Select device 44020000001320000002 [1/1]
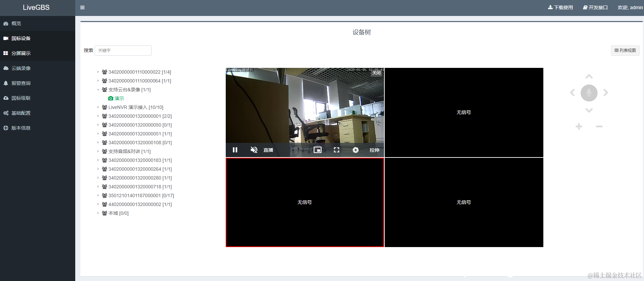 tap(140, 204)
